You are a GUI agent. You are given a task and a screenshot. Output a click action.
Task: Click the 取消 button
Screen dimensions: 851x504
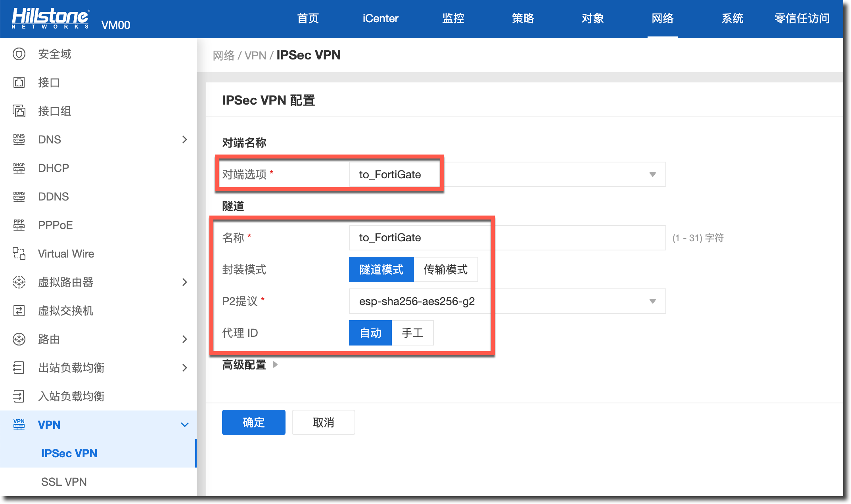pos(323,422)
